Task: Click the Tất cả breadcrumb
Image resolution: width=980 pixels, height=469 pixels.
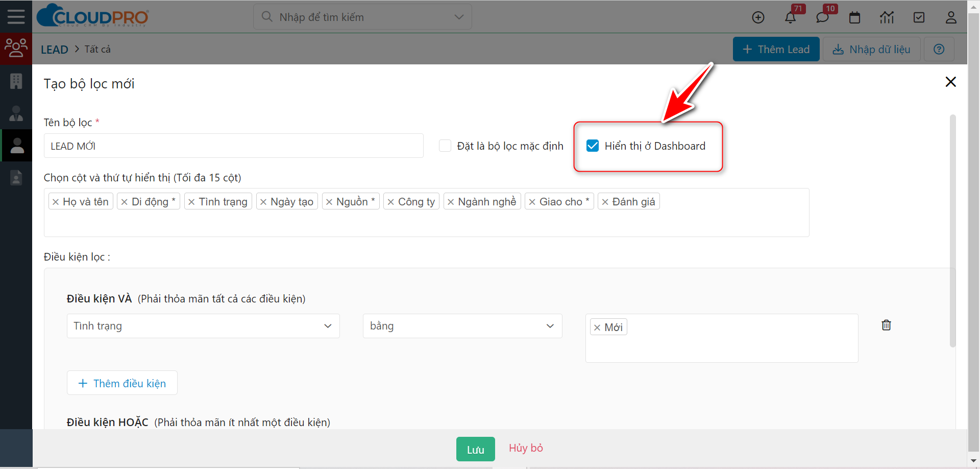Action: (97, 49)
